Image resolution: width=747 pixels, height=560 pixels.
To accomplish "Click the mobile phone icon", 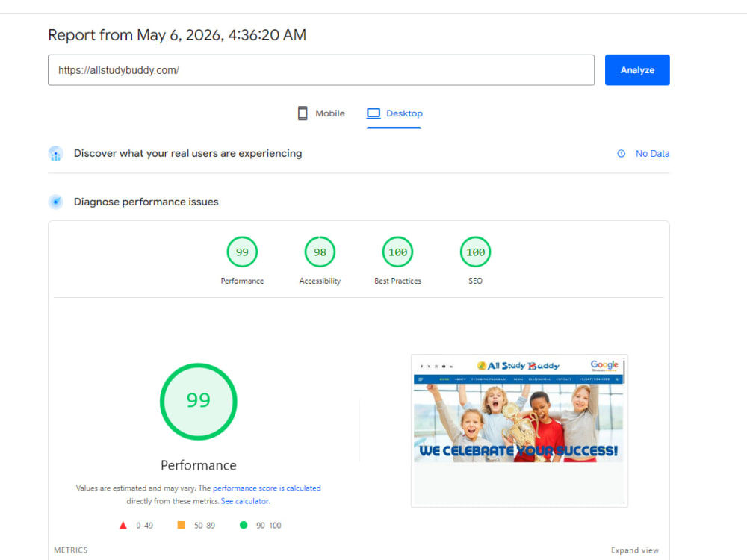I will [303, 113].
